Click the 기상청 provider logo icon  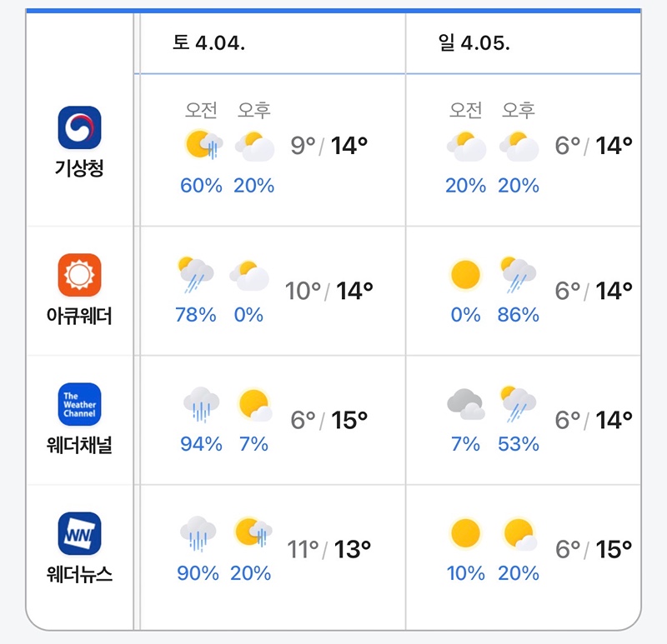[x=79, y=127]
